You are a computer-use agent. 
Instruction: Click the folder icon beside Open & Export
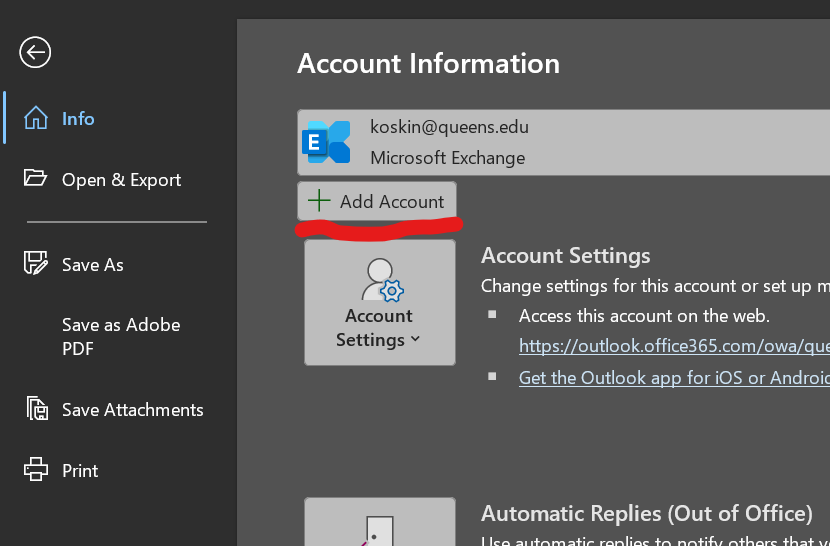coord(35,178)
